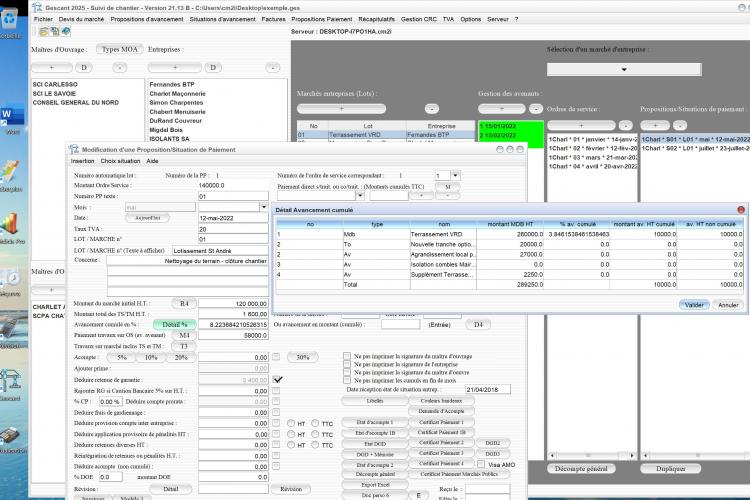Select the 'Nouvelle tranche optio..' row in detail table
This screenshot has height=500, width=750.
[x=510, y=244]
